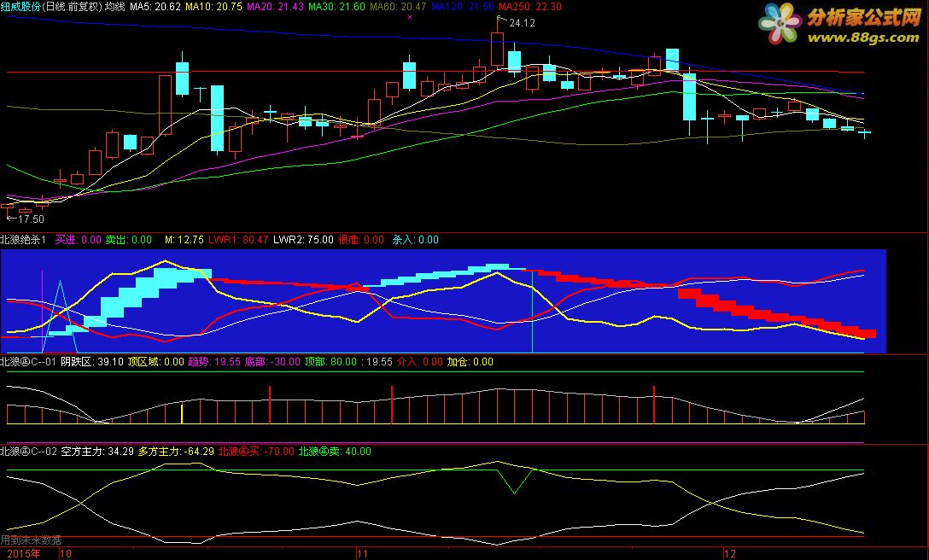Click the month 12 marker on the time axis
Image resolution: width=929 pixels, height=560 pixels.
(x=730, y=553)
